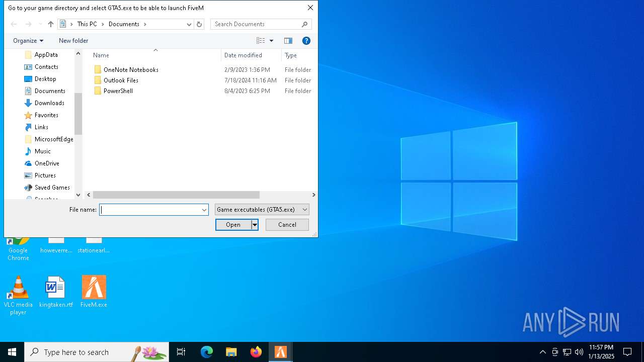The image size is (644, 362).
Task: Select Favorites in the navigation pane
Action: coord(46,115)
